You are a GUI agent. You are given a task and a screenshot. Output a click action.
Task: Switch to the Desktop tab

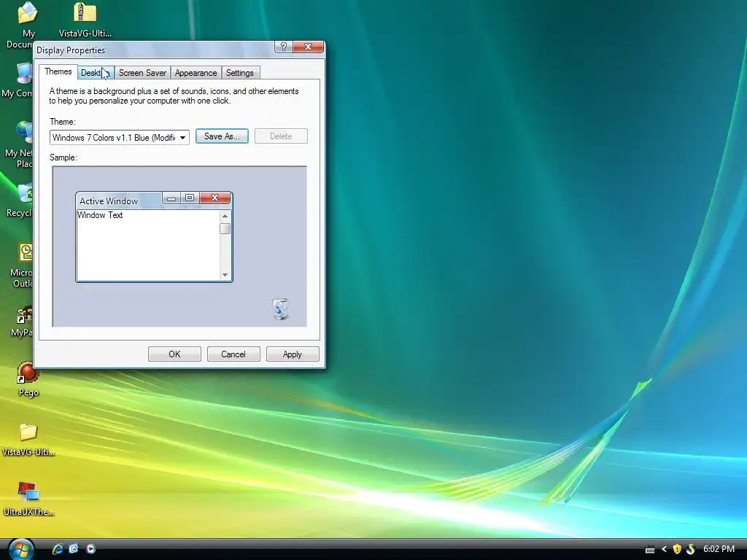(96, 73)
